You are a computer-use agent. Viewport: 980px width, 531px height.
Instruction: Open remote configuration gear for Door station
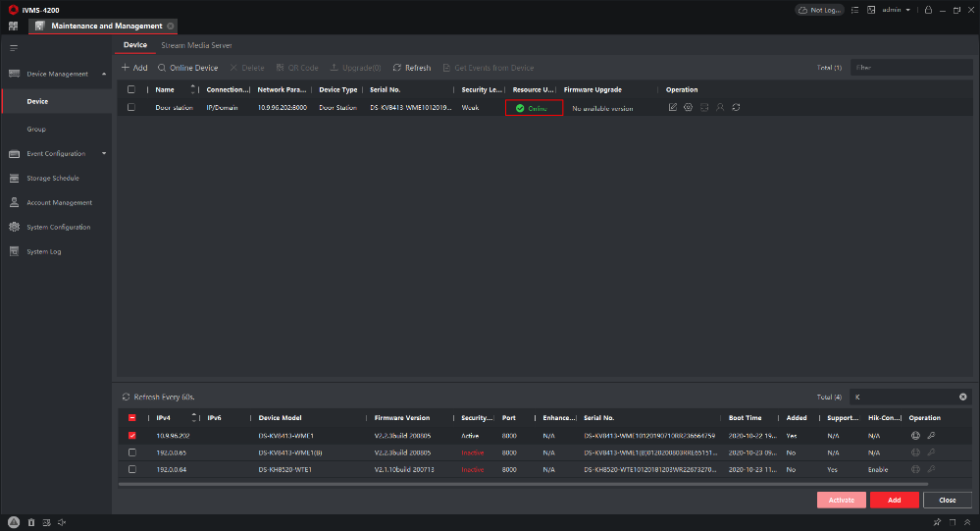(688, 107)
